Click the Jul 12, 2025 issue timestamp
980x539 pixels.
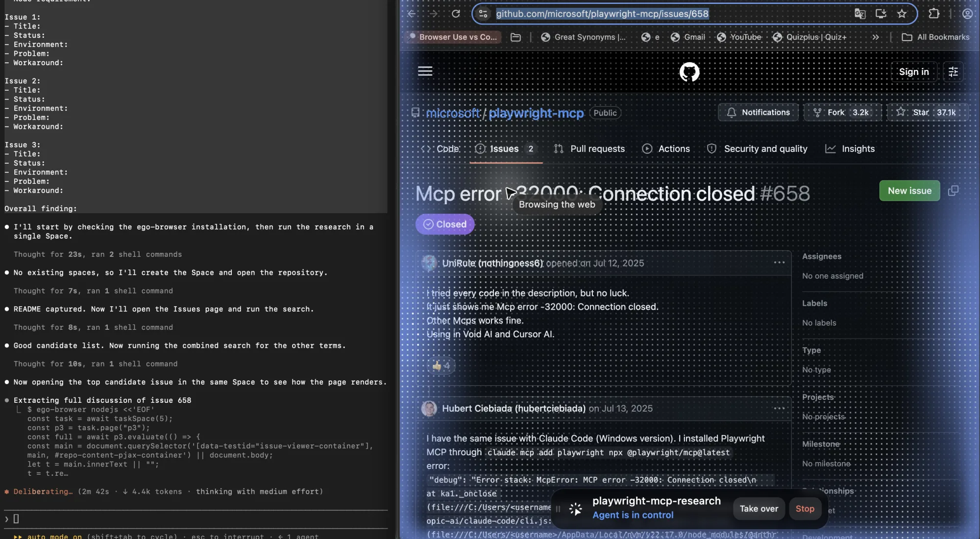[x=618, y=264]
